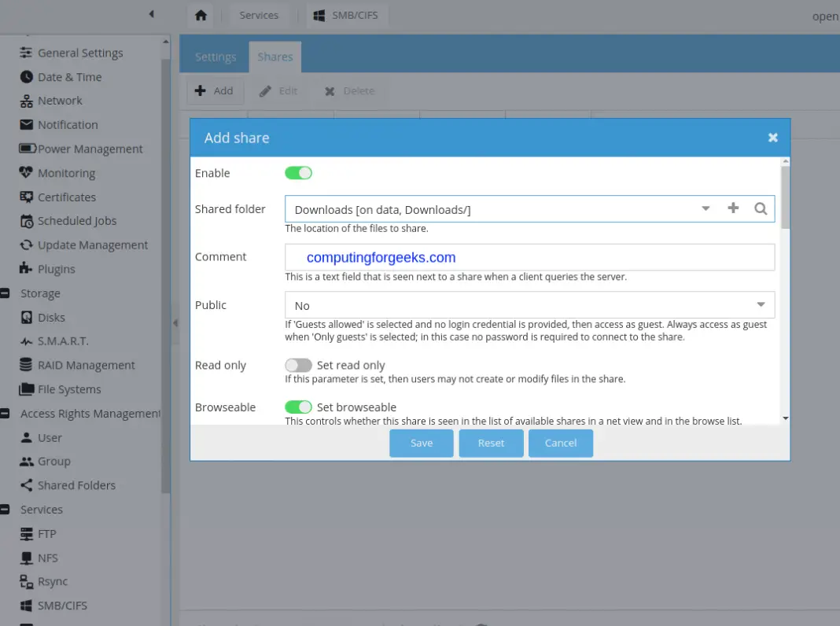Click the dialog's vertical scrollbar thumb

[x=785, y=197]
